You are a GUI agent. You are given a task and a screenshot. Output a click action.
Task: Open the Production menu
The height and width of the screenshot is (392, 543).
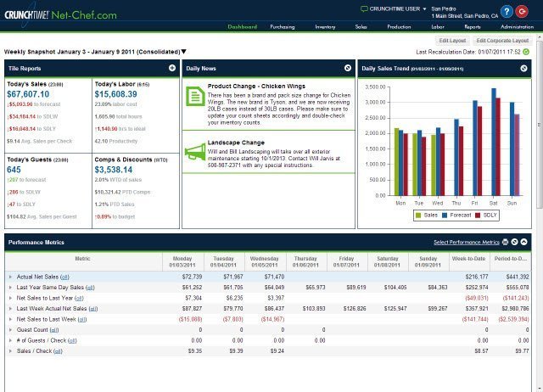pyautogui.click(x=399, y=26)
